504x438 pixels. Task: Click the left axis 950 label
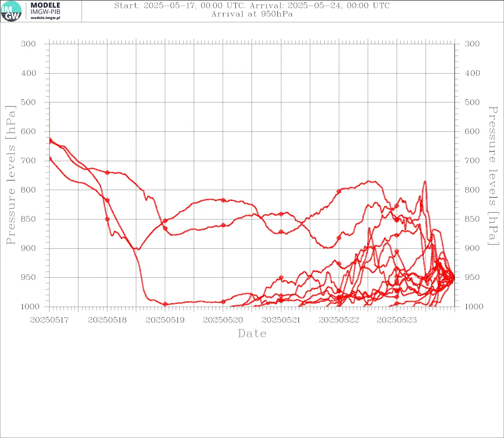(28, 277)
